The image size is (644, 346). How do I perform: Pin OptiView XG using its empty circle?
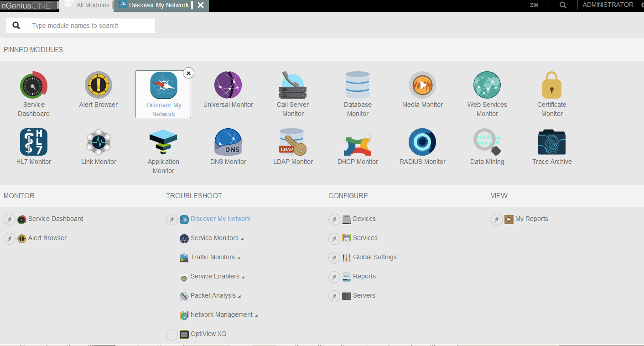(172, 335)
